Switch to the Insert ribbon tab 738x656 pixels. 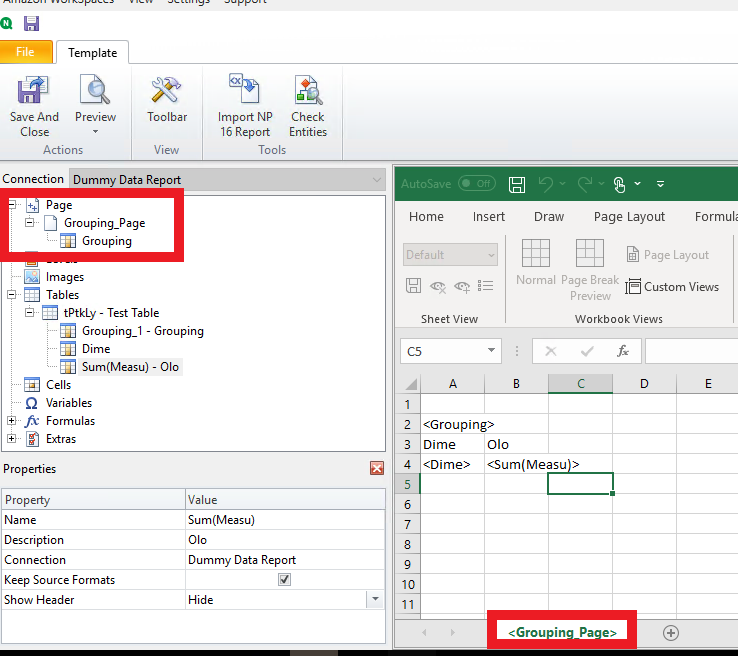pyautogui.click(x=489, y=217)
